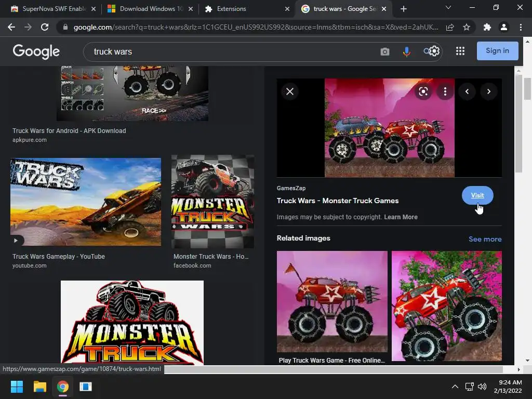Open Google apps grid
Image resolution: width=532 pixels, height=399 pixels.
460,51
